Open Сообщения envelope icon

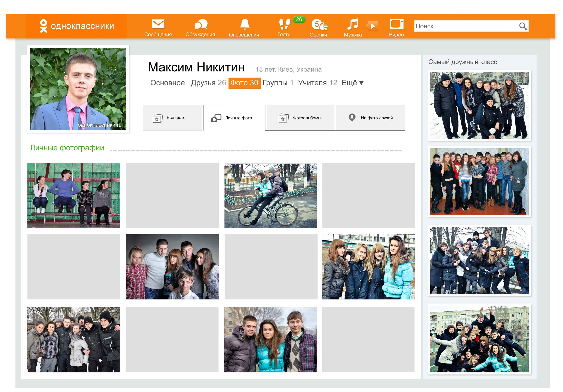158,24
